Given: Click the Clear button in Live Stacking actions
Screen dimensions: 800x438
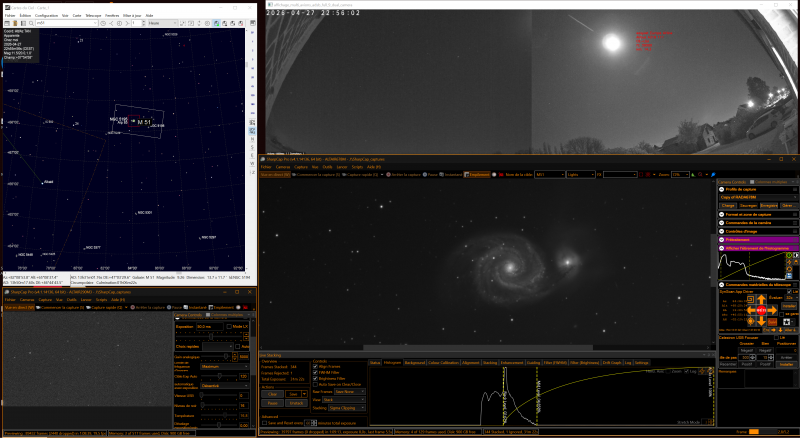Looking at the screenshot, I should point(272,394).
